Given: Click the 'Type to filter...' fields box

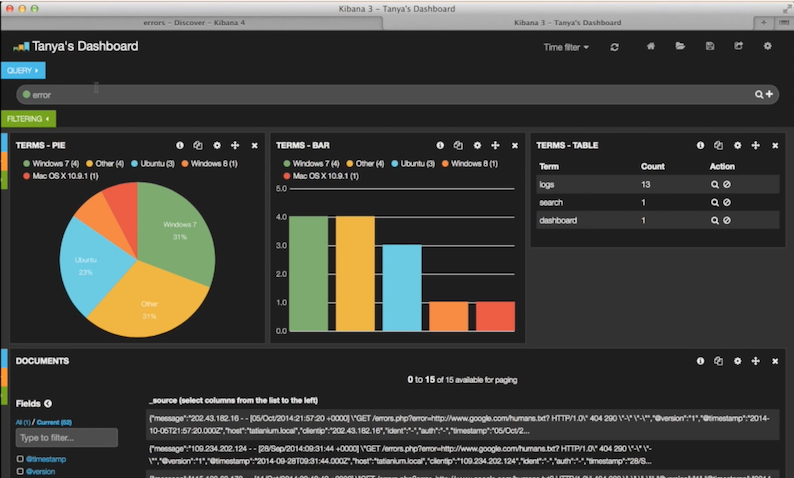Looking at the screenshot, I should [67, 437].
